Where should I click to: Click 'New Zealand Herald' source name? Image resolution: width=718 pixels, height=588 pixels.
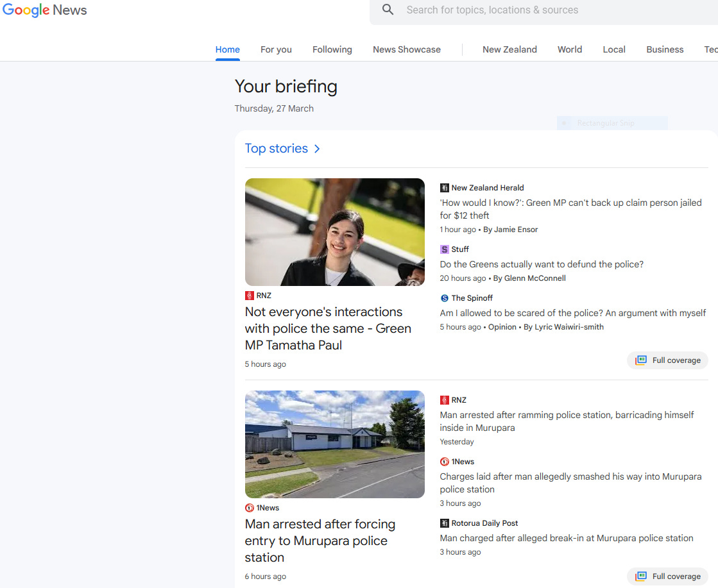click(488, 188)
